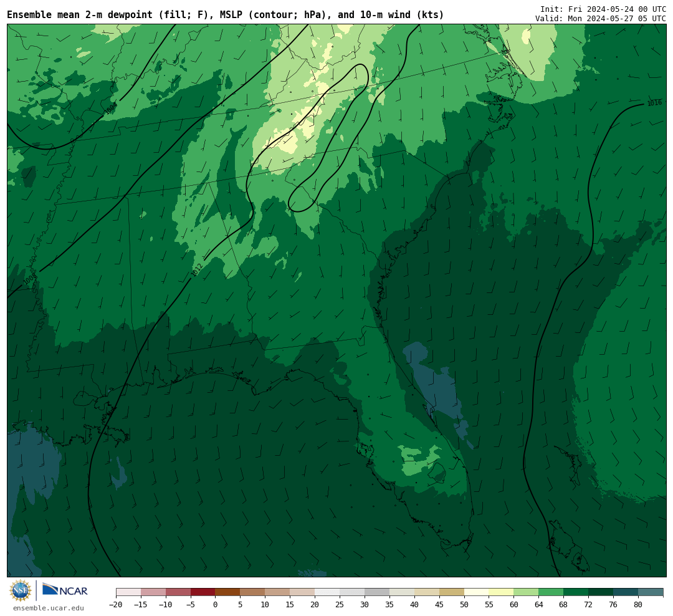673x616 pixels.
Task: Select the gray swatch between 30 and 35
Action: [377, 592]
